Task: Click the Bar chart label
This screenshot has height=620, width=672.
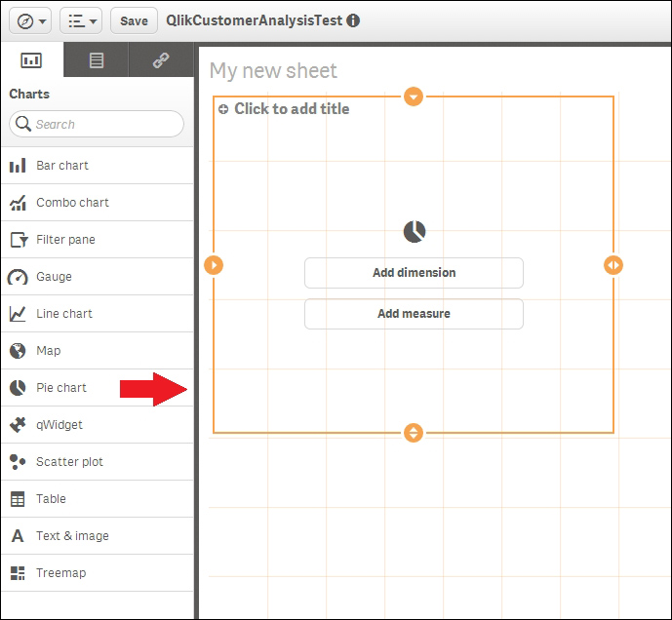Action: tap(62, 166)
